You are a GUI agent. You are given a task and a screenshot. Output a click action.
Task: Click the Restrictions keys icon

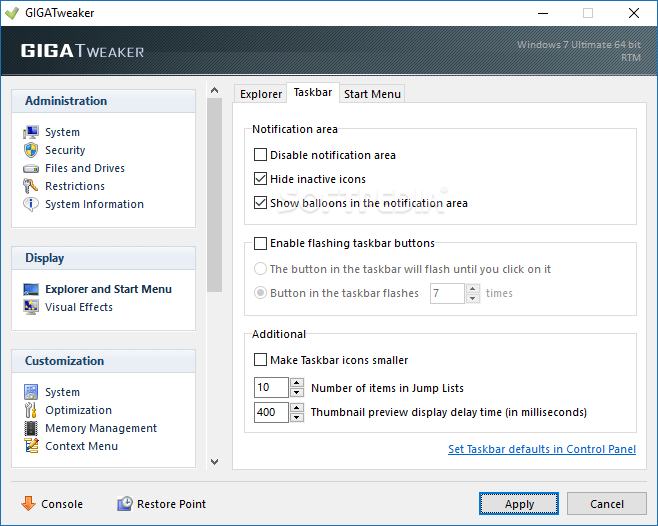coord(31,186)
